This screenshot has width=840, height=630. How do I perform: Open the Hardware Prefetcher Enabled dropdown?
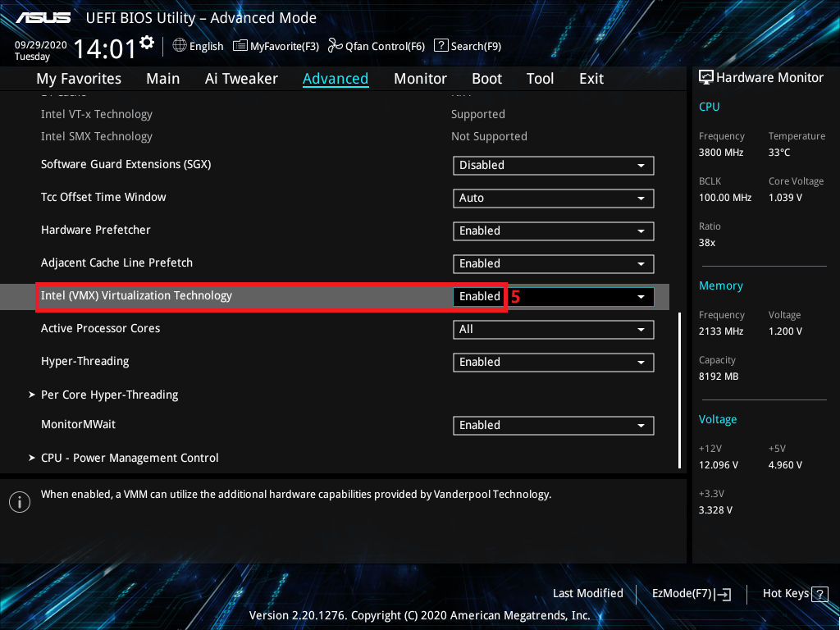(553, 231)
